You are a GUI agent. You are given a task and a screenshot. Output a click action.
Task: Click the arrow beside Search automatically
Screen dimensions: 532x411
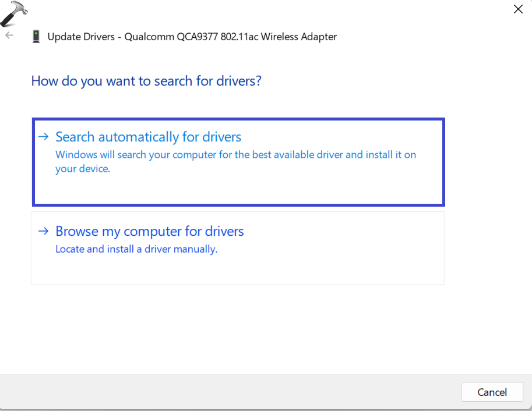pyautogui.click(x=43, y=137)
